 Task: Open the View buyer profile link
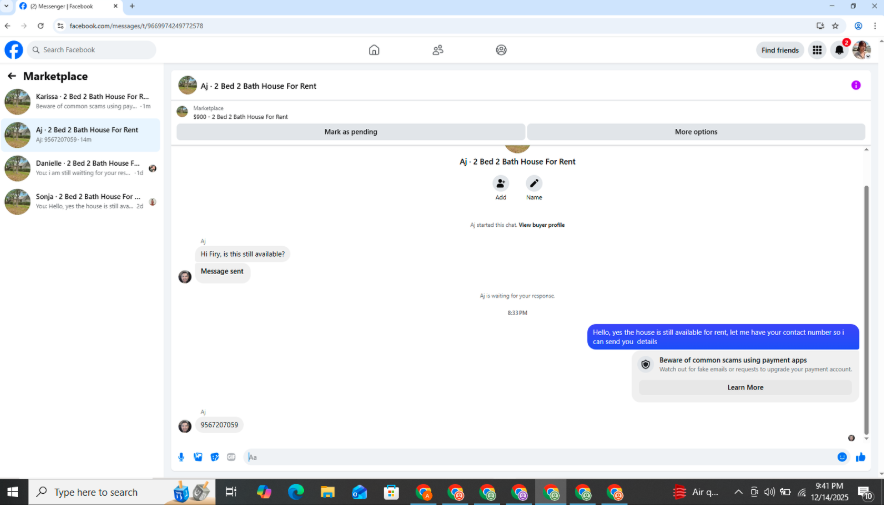coord(541,225)
